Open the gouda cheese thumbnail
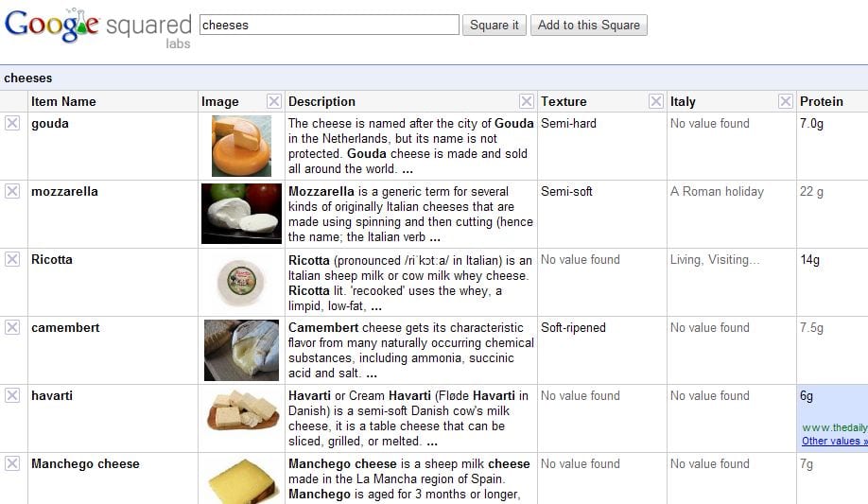 click(241, 146)
